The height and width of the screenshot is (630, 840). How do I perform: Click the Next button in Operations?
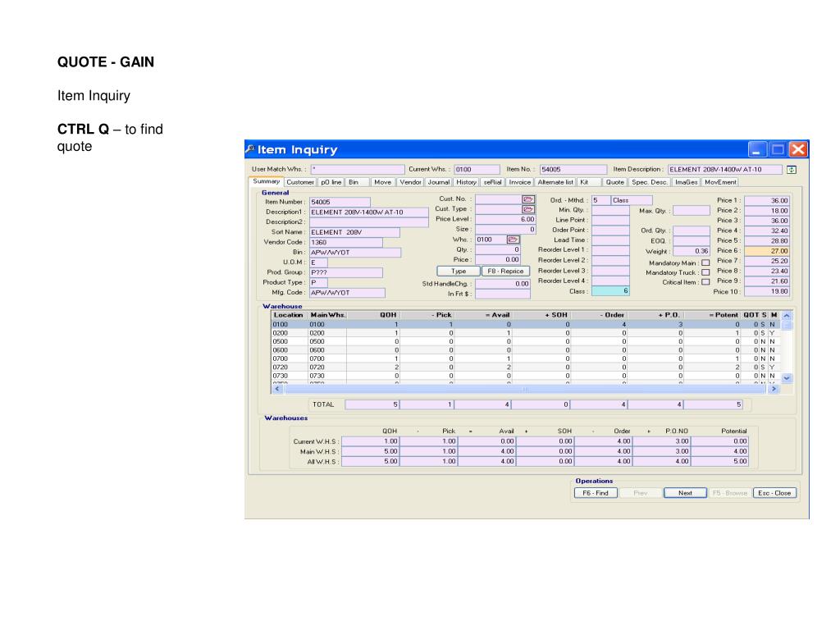coord(685,493)
